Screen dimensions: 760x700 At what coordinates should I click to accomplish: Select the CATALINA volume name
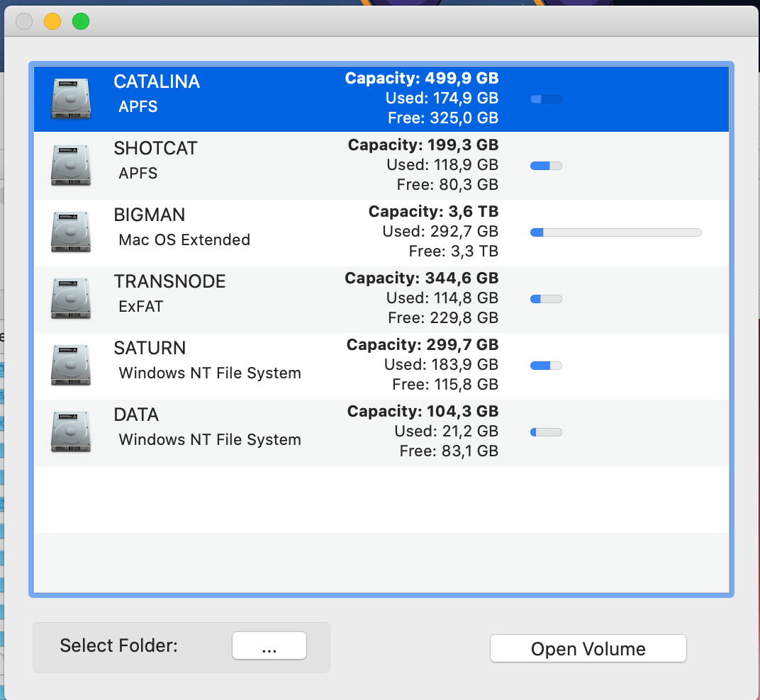[x=157, y=81]
